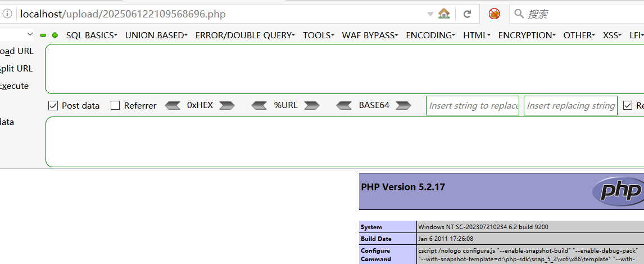Viewport: 644px width, 264px height.
Task: Click the Build Date row label
Action: pos(376,239)
